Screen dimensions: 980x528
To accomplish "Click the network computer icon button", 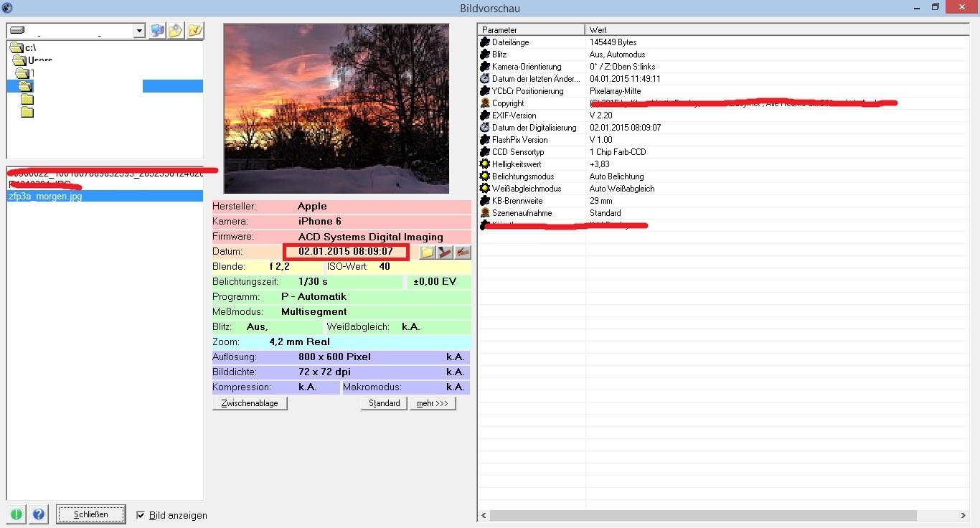I will point(157,31).
